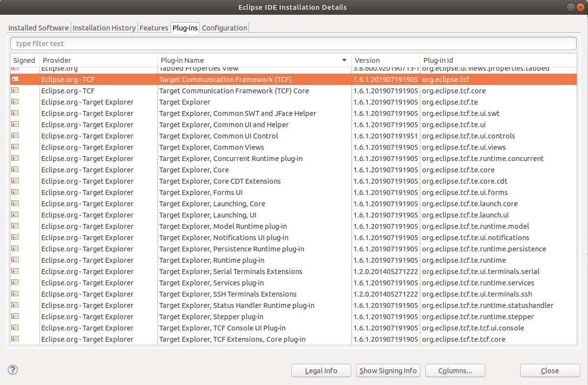This screenshot has width=588, height=385.
Task: Click signed icon for Forms UI row
Action: [15, 192]
